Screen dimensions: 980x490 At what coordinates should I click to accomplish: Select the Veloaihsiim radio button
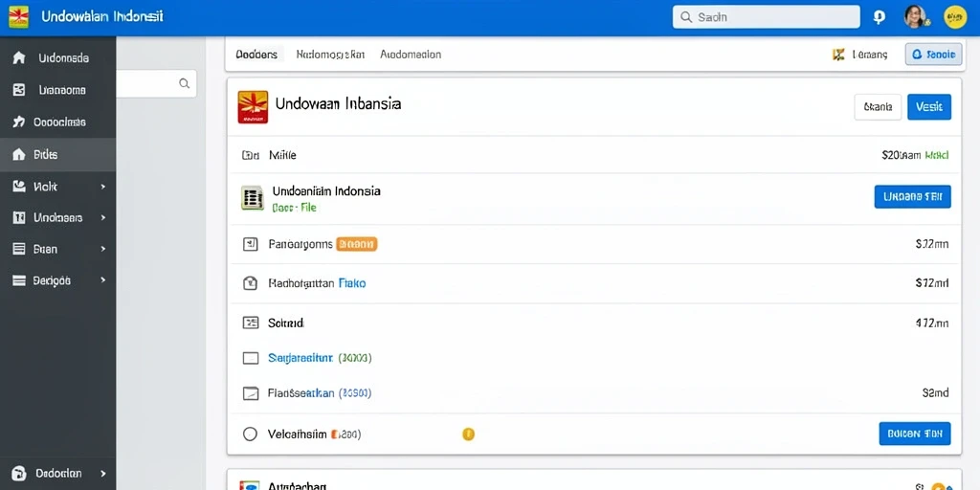click(250, 434)
